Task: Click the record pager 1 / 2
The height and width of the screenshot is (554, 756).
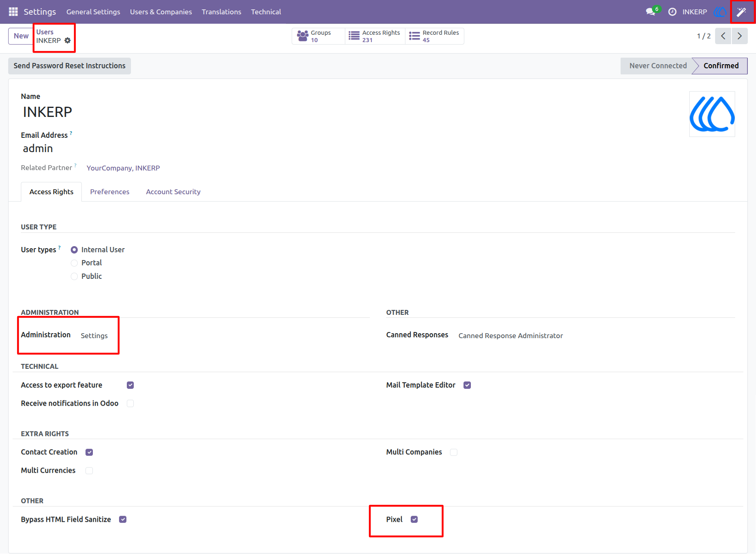Action: (704, 36)
